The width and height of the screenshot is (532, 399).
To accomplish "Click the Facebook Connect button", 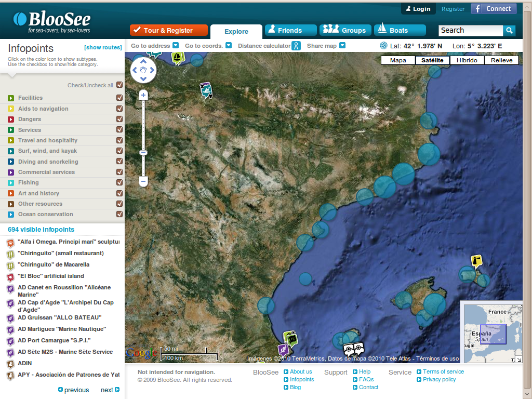I will (494, 9).
